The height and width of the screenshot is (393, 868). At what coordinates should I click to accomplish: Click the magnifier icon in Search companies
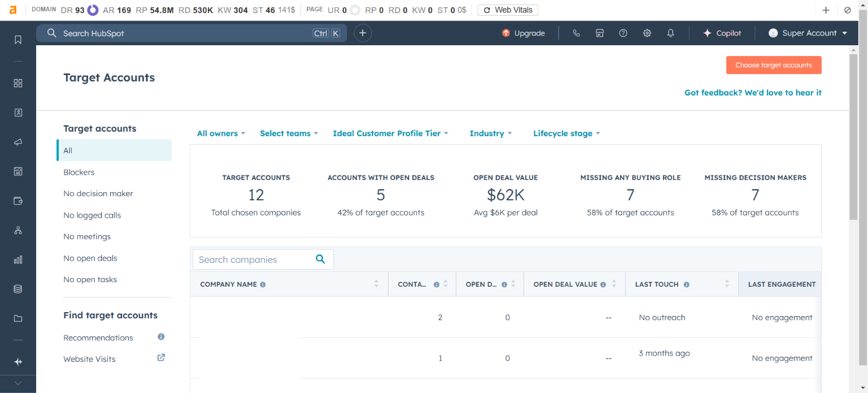point(320,259)
